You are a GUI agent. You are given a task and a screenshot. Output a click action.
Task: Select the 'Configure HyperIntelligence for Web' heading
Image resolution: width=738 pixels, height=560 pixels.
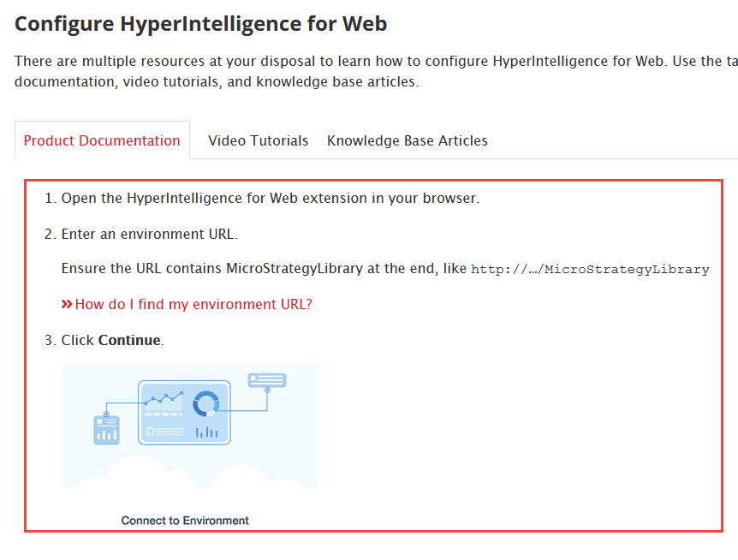201,23
